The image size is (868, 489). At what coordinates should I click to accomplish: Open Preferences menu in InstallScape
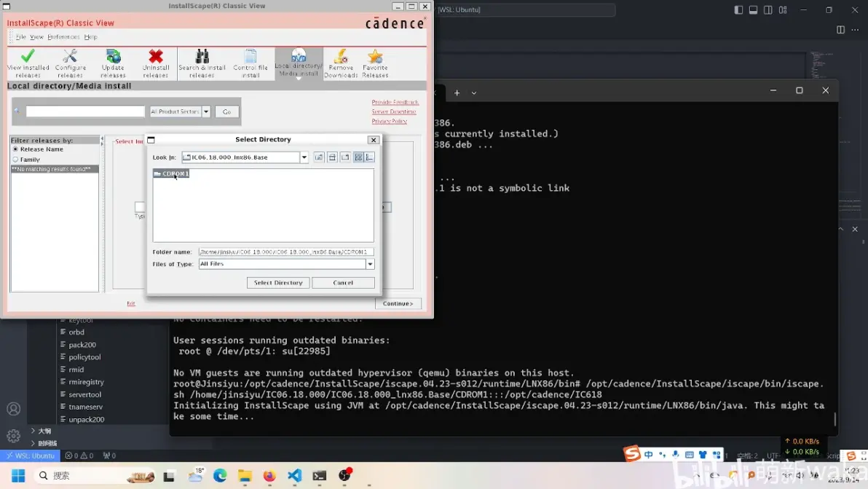[x=63, y=37]
